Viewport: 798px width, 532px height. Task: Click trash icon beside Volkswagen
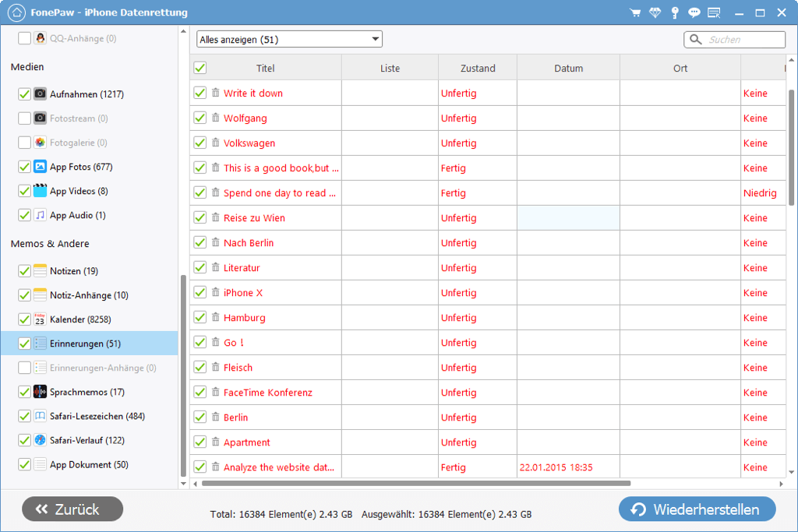(x=216, y=143)
